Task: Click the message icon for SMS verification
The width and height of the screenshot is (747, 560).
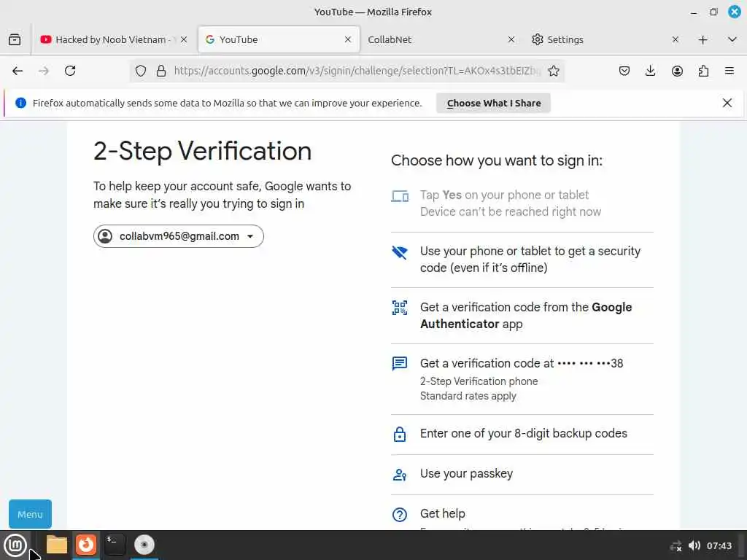Action: point(400,363)
